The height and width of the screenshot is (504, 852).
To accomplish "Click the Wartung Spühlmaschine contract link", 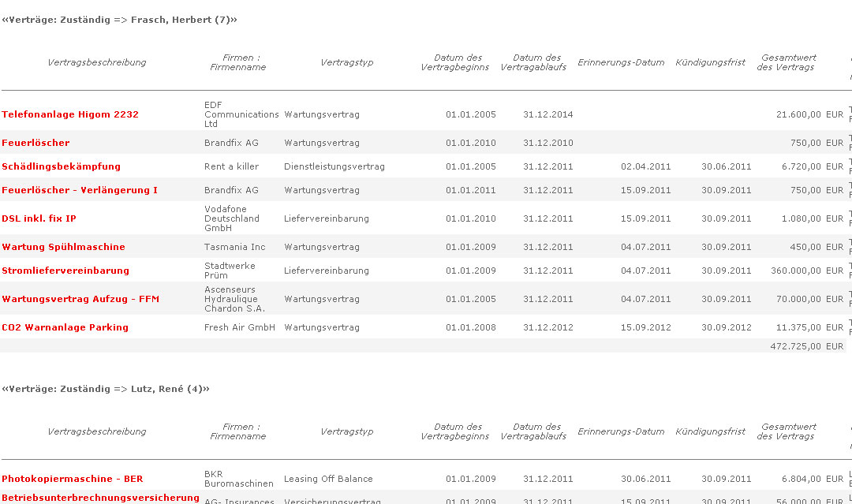I will point(63,247).
